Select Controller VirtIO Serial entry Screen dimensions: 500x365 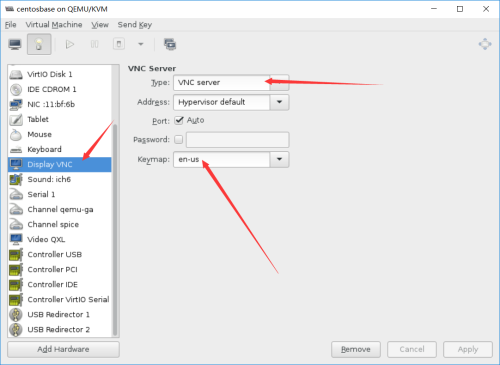tap(60, 299)
